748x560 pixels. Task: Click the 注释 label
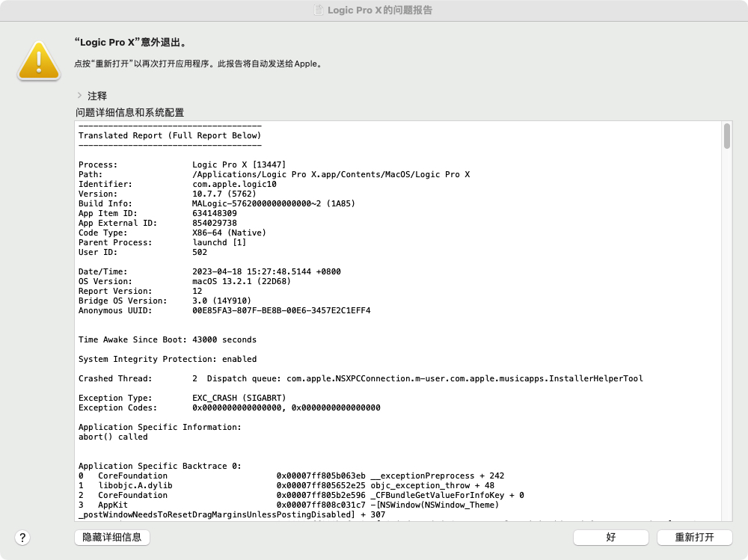97,96
